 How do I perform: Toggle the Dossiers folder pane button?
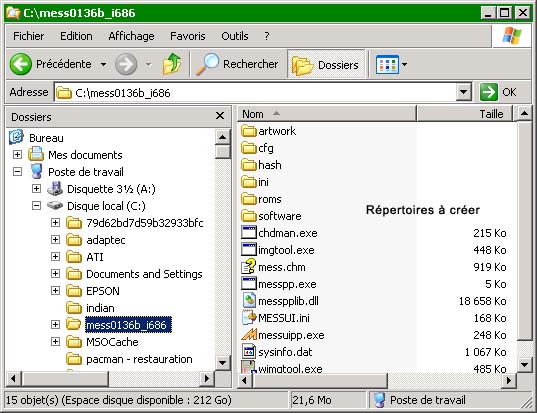[x=326, y=64]
